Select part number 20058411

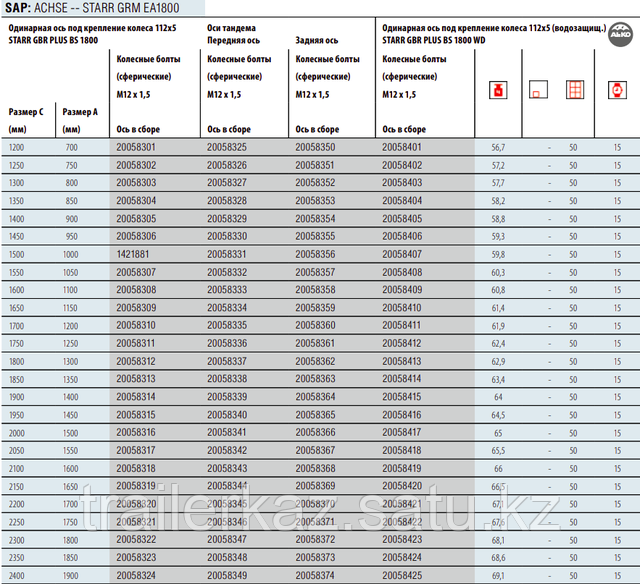(401, 325)
